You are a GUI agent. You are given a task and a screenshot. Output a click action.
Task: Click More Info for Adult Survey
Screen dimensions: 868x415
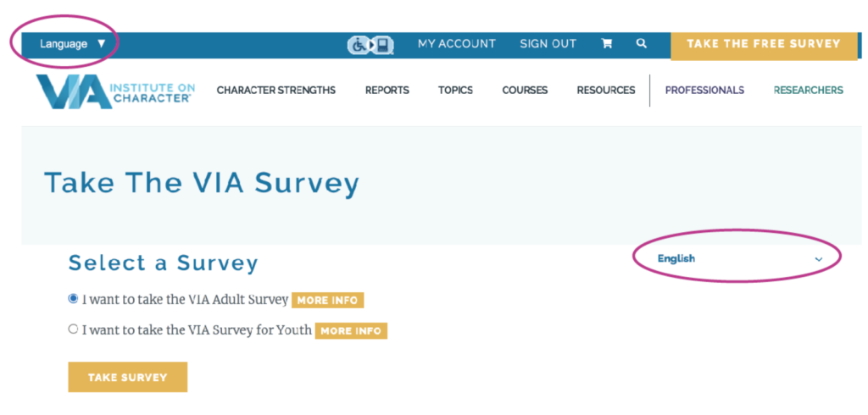(x=328, y=301)
